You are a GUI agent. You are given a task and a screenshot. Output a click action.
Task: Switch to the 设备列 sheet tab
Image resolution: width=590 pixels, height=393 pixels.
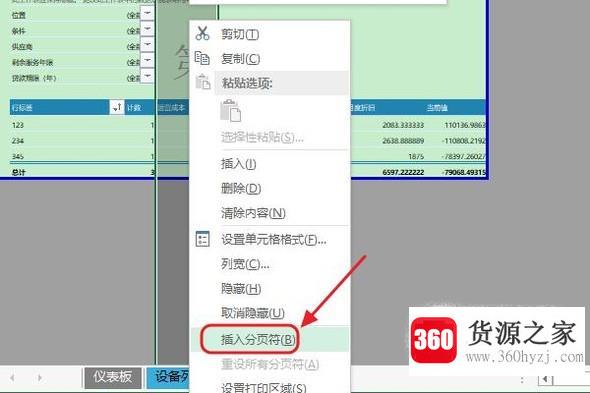coord(168,377)
